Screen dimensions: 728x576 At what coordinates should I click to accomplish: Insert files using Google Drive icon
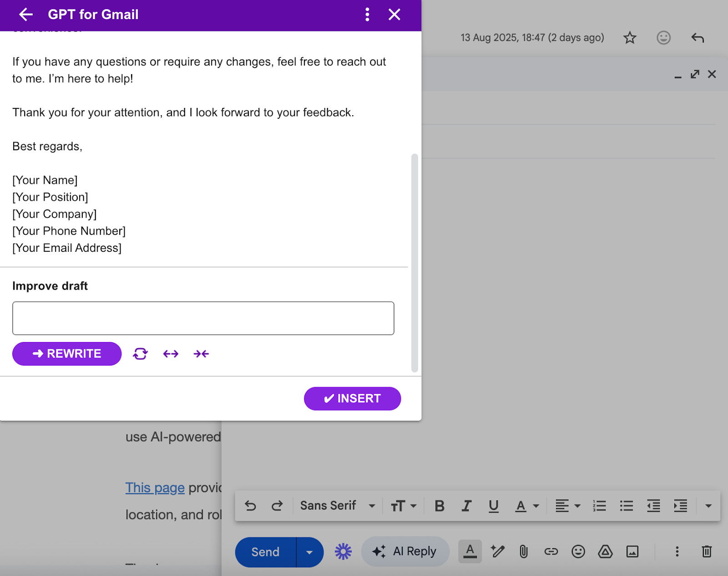pos(605,552)
